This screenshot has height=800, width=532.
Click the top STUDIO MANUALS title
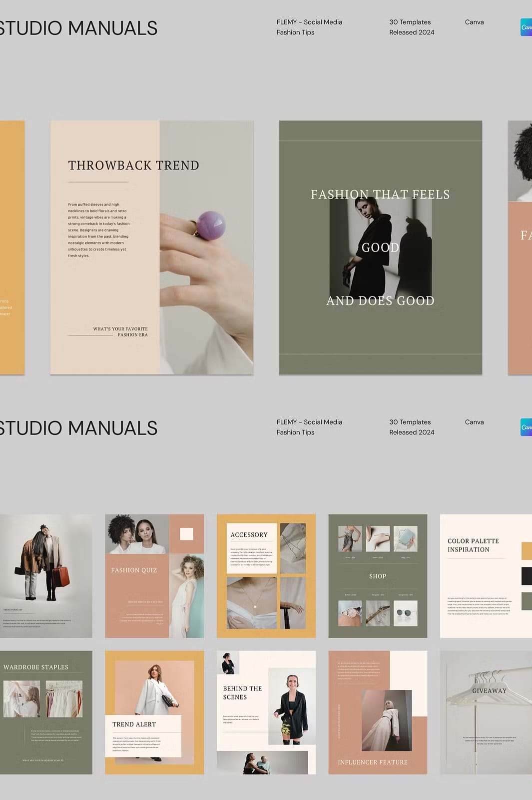tap(78, 28)
